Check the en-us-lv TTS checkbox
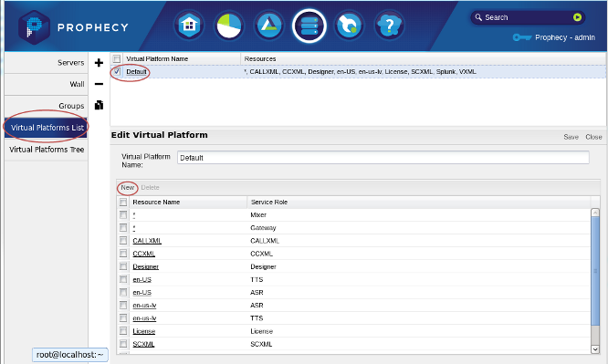The image size is (608, 364). pyautogui.click(x=123, y=318)
